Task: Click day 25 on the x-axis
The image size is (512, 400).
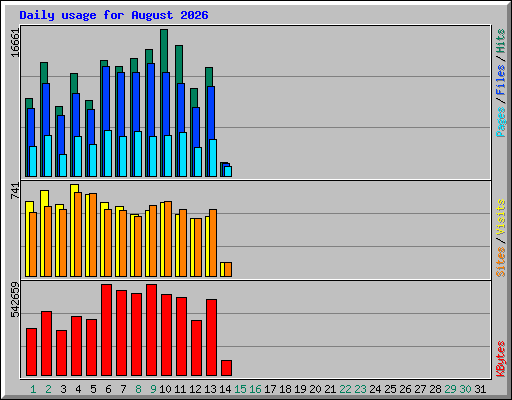Action: pos(390,389)
